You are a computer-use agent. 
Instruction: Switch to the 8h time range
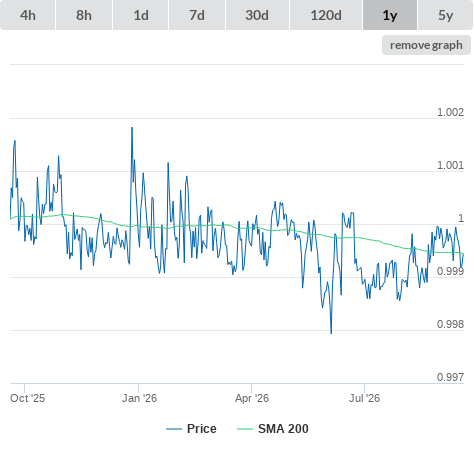coord(84,15)
